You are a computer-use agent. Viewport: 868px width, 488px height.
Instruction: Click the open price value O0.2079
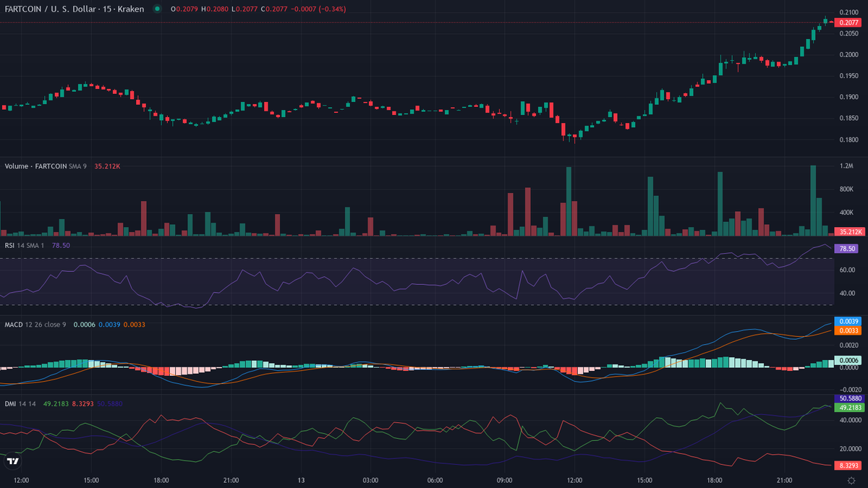[x=185, y=9]
